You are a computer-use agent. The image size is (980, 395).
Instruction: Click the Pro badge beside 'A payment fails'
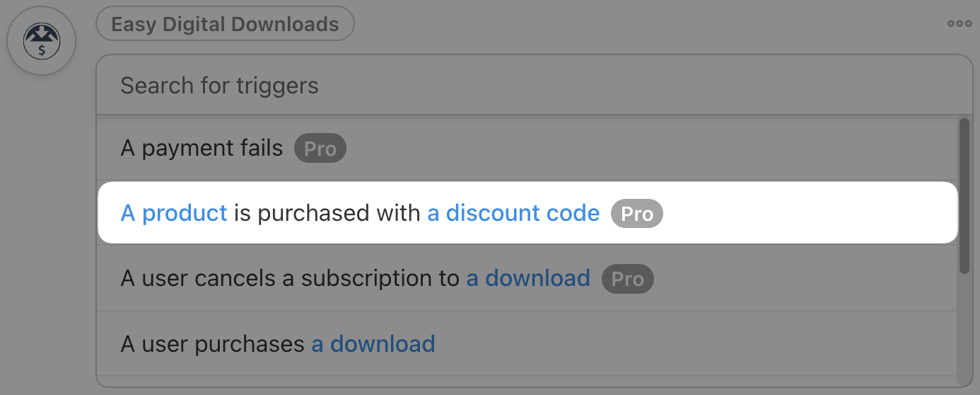pyautogui.click(x=320, y=149)
